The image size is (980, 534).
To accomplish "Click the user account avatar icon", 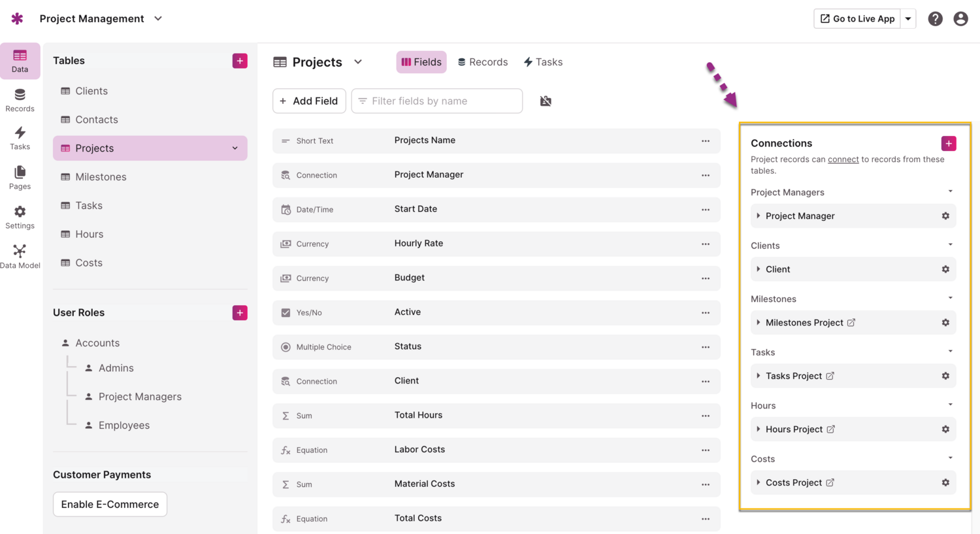I will point(960,19).
